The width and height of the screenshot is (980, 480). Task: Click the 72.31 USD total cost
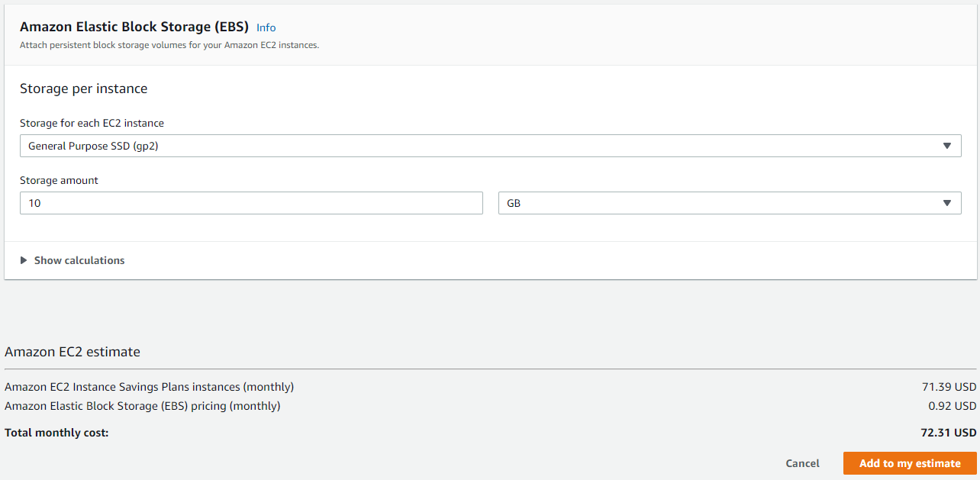pos(949,433)
